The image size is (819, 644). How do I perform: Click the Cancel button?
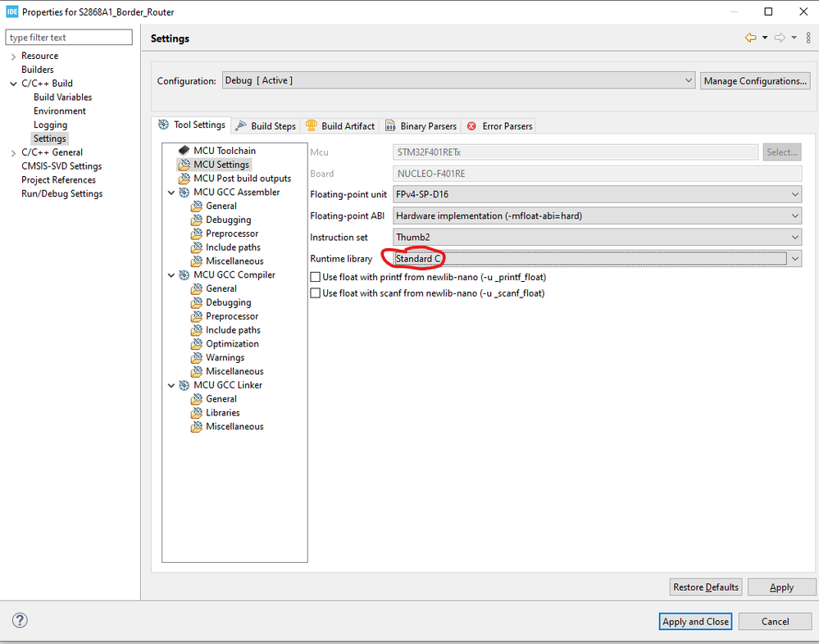(775, 621)
